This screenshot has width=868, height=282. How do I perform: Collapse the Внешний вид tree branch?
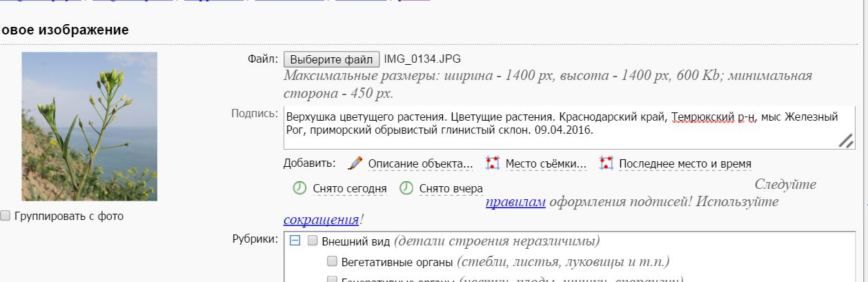click(295, 241)
